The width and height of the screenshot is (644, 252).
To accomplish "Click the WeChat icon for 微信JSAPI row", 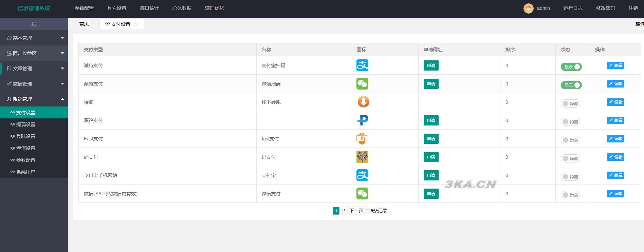I will tap(362, 194).
